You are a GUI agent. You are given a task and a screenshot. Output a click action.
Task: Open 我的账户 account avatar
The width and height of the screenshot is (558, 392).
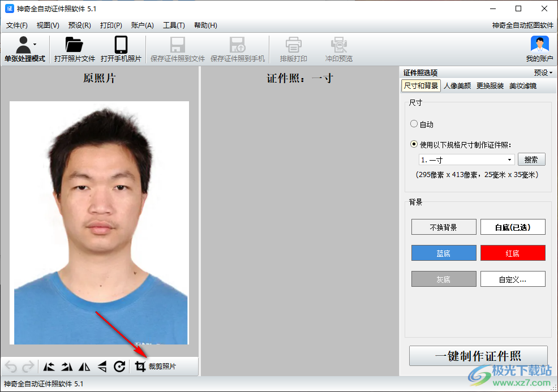(538, 48)
